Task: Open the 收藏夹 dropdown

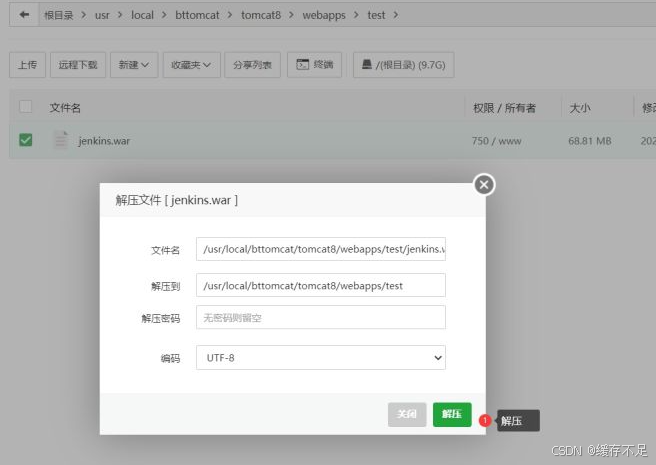Action: (x=191, y=65)
